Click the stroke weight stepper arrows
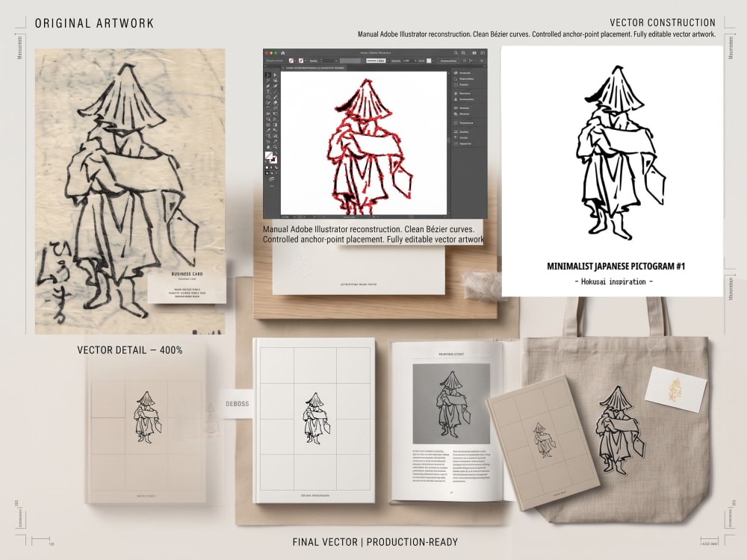 coord(321,61)
